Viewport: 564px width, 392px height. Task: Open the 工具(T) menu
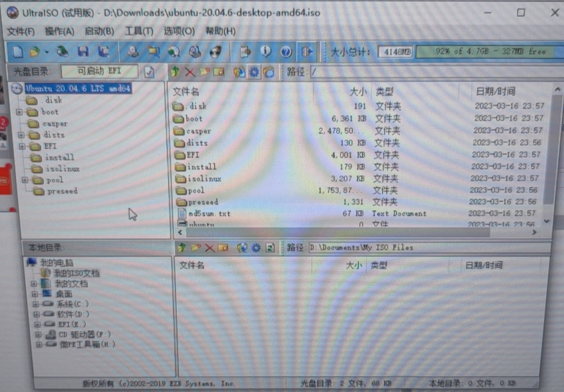tap(139, 31)
